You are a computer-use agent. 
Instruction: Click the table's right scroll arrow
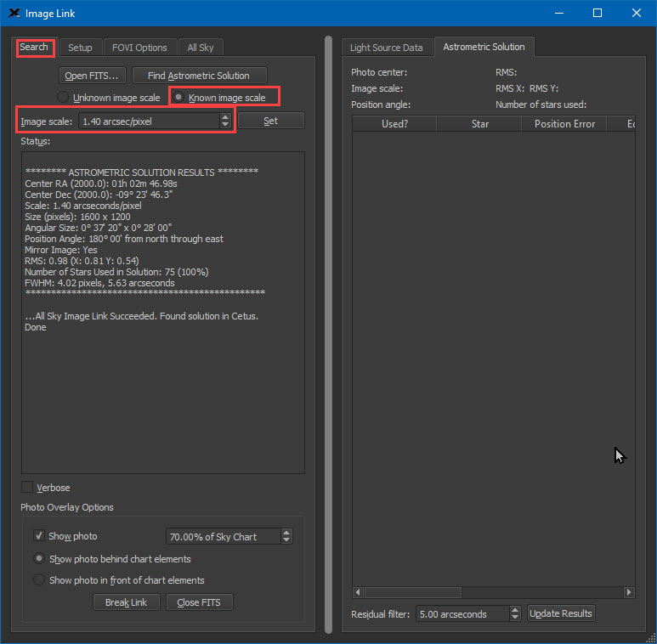pos(629,592)
